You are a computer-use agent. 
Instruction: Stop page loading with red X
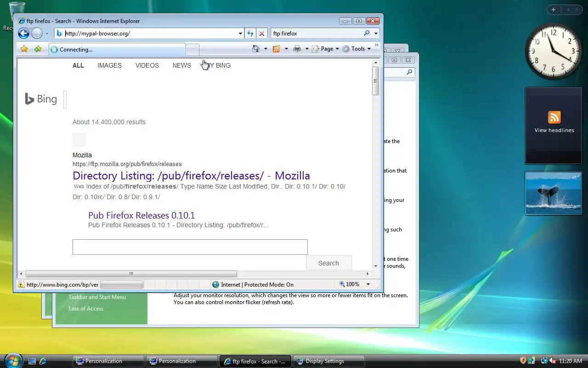(x=262, y=34)
